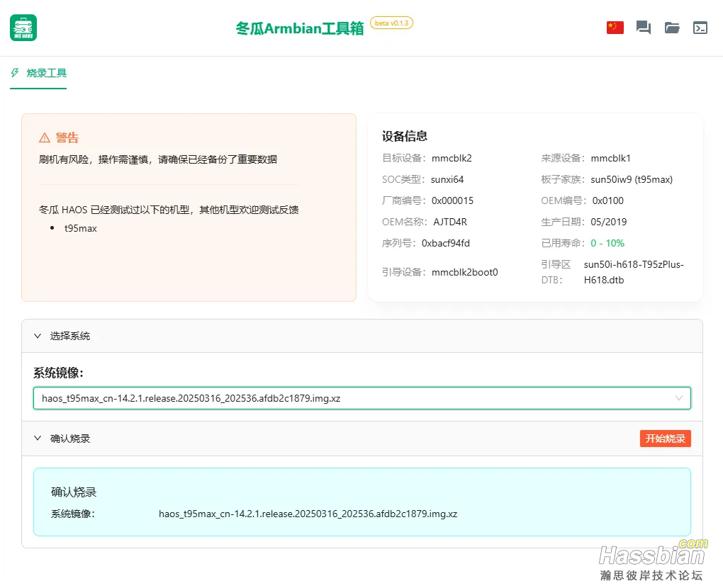
Task: Click SOC type value sunxi64
Action: (447, 179)
